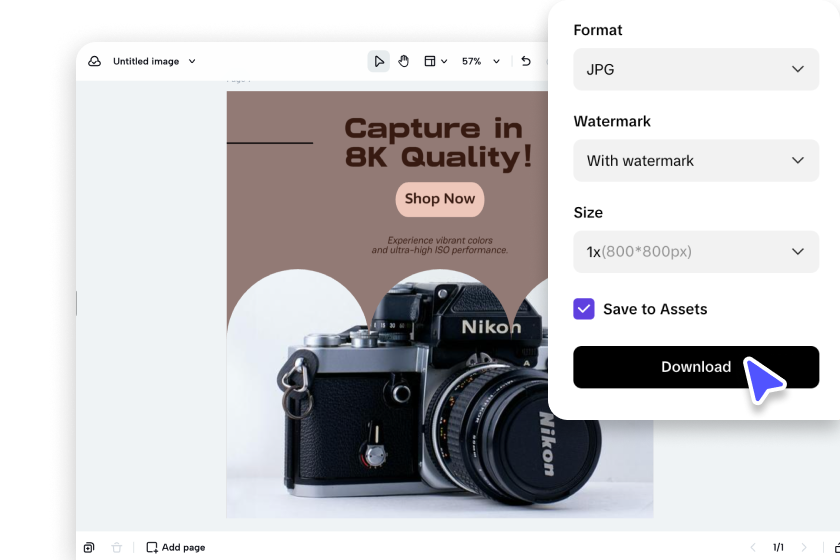Screen dimensions: 840x560
Task: Select the Experience vibrant colors caption text
Action: 440,245
